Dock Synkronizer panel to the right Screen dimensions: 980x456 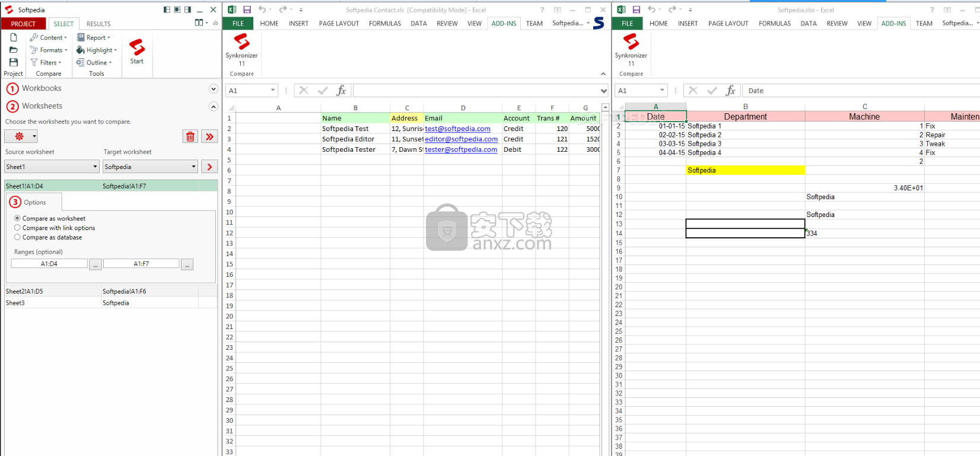point(187,9)
